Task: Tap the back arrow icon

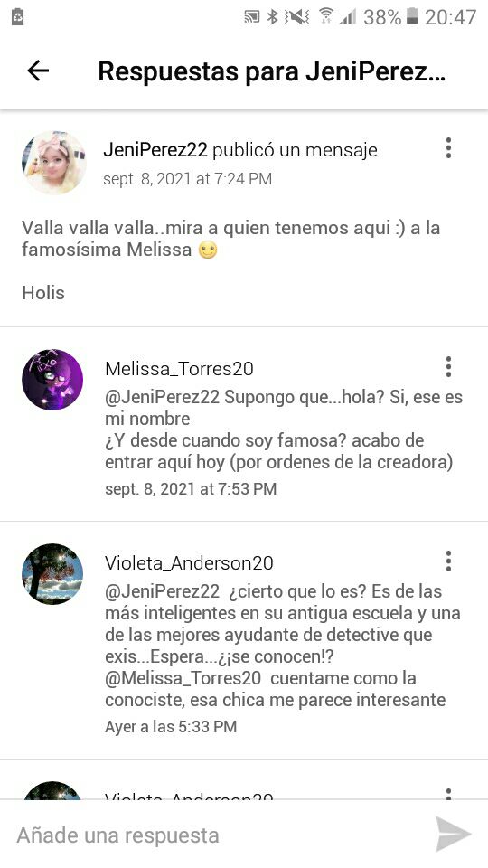Action: click(x=38, y=71)
